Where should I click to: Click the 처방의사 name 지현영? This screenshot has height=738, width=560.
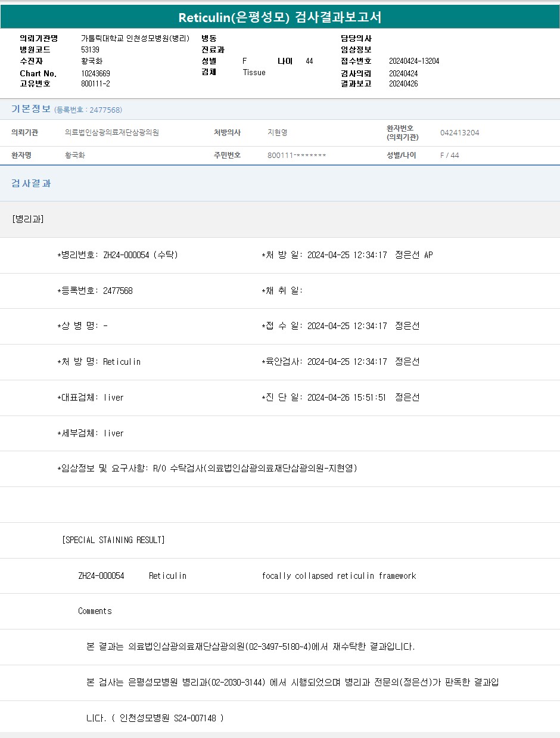(278, 132)
